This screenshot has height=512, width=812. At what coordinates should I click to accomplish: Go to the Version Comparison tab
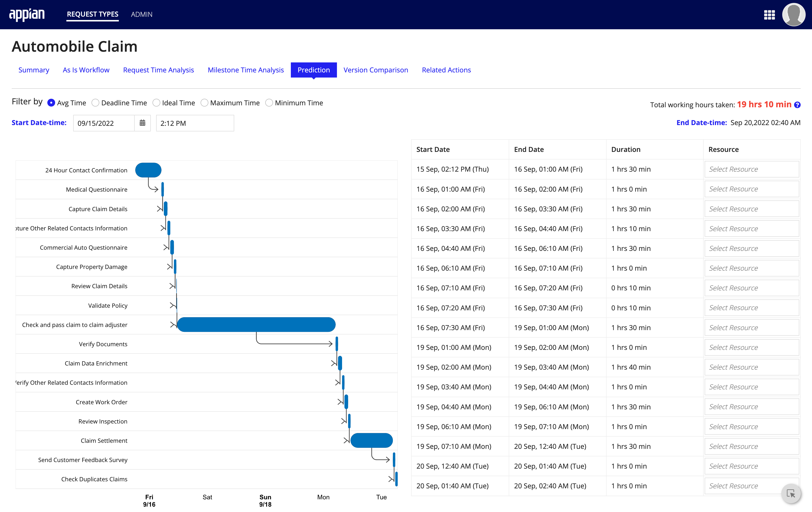pyautogui.click(x=376, y=70)
